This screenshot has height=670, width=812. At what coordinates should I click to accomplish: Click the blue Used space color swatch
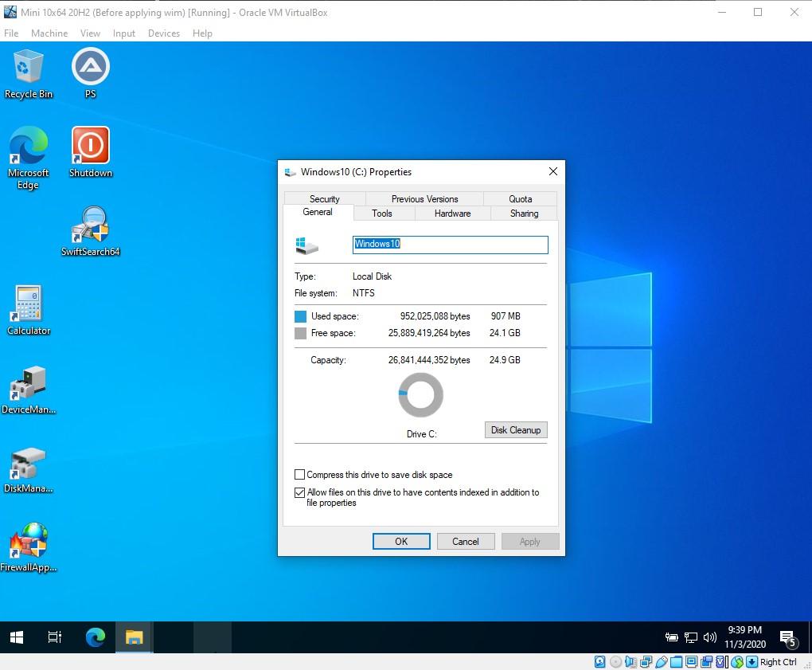300,316
